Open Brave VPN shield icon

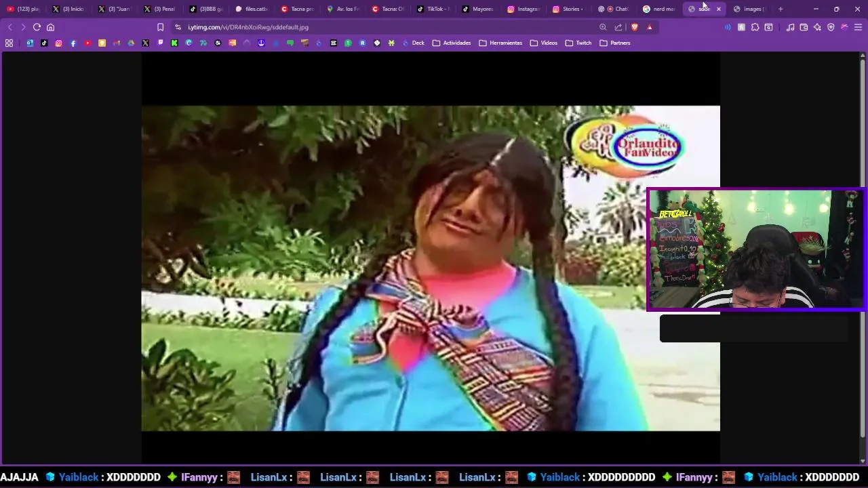tap(831, 27)
